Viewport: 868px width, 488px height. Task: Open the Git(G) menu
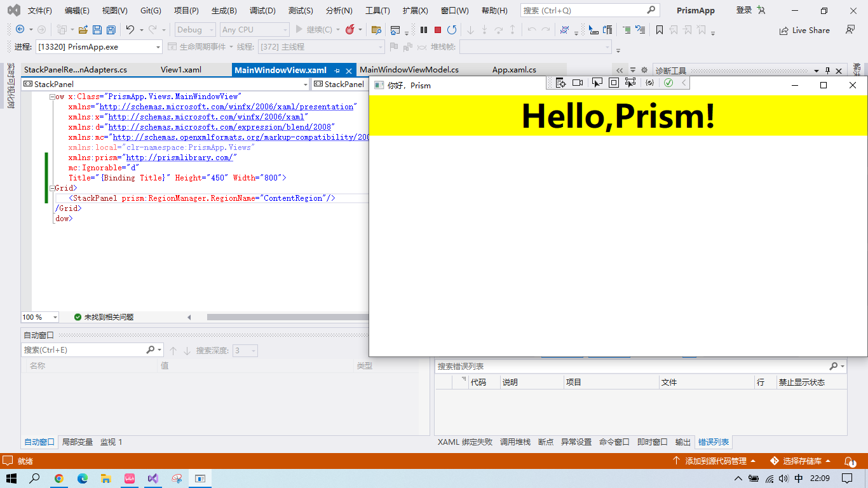[151, 11]
